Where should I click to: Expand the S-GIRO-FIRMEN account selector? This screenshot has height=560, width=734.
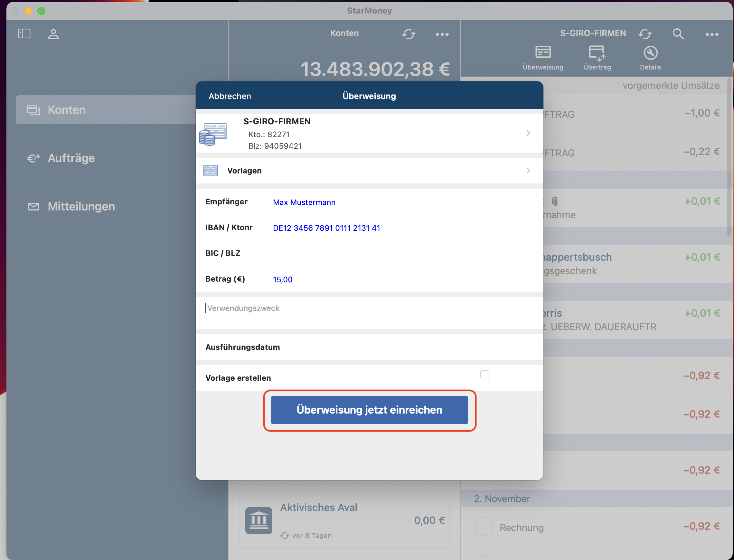528,133
